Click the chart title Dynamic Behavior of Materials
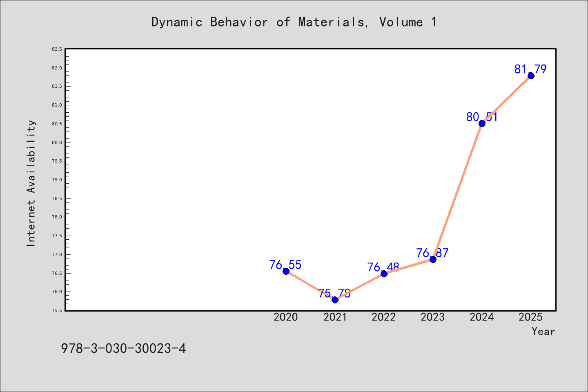Screen dimensions: 588x392 tap(294, 22)
